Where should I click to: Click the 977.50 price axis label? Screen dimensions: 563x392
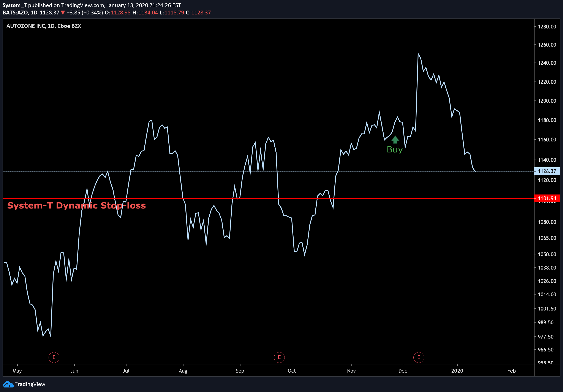[546, 337]
